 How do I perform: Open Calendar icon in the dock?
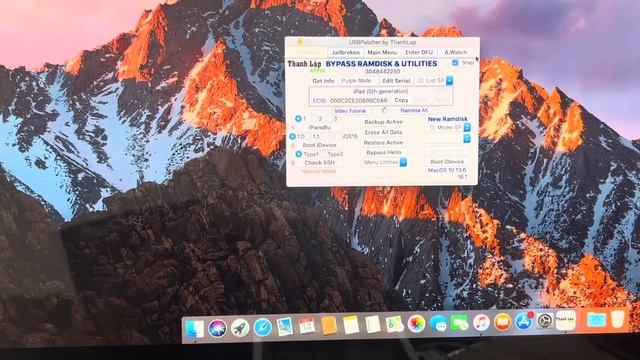(x=307, y=326)
